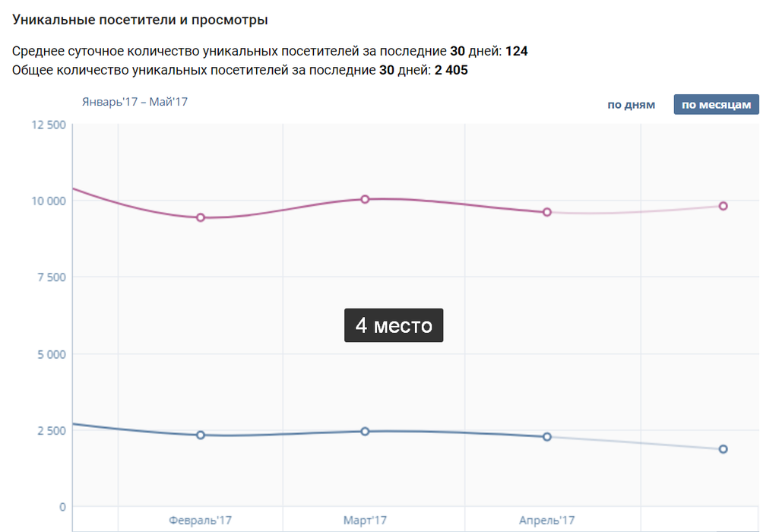Click the pink data point for February

tap(201, 217)
